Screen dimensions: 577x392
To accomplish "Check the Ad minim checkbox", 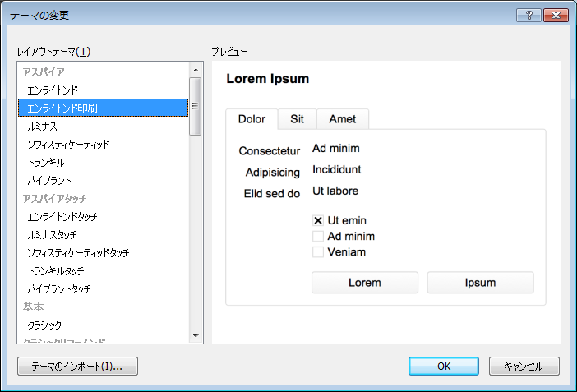I will (x=318, y=236).
